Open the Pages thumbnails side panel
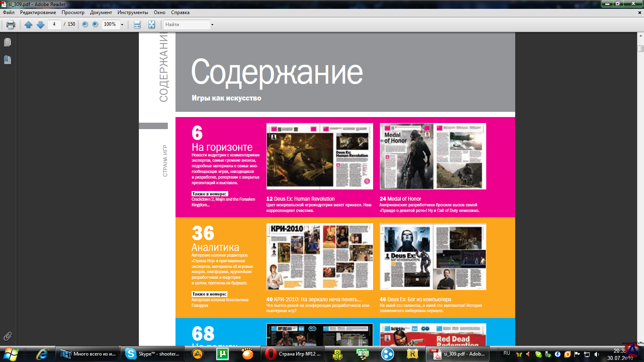This screenshot has height=362, width=644. (x=8, y=42)
